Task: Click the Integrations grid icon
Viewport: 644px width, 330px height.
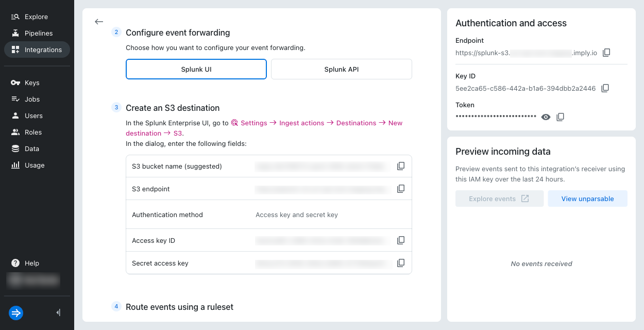Action: click(15, 49)
